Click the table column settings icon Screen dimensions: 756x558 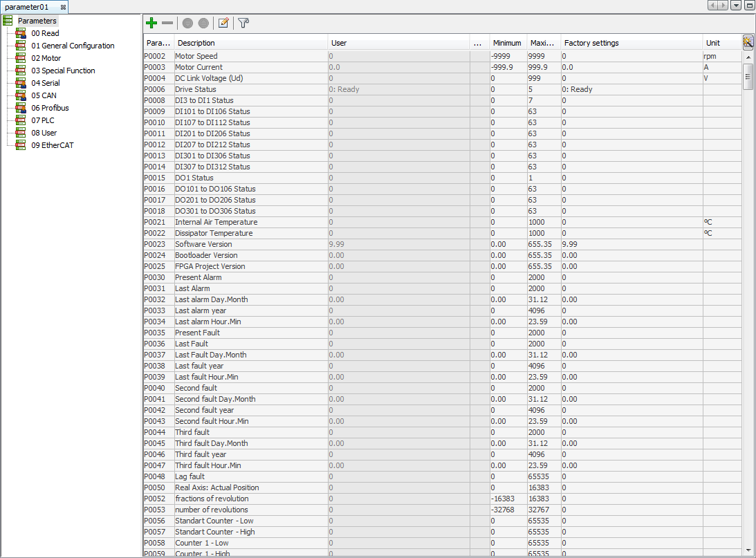click(x=748, y=42)
